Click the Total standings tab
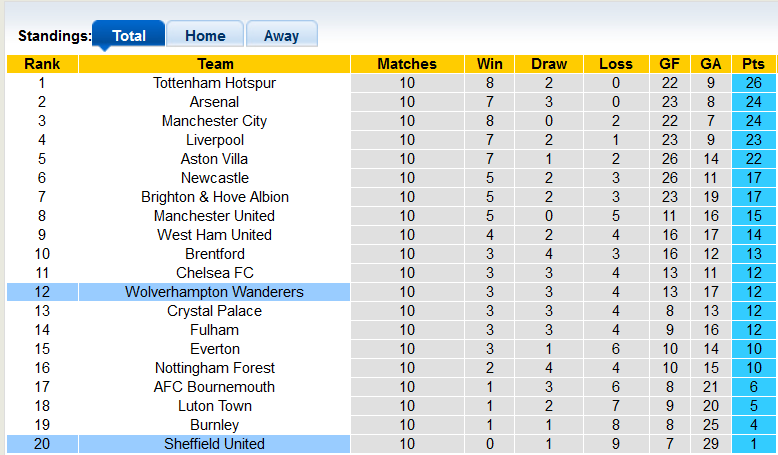This screenshot has width=778, height=455. [x=129, y=35]
